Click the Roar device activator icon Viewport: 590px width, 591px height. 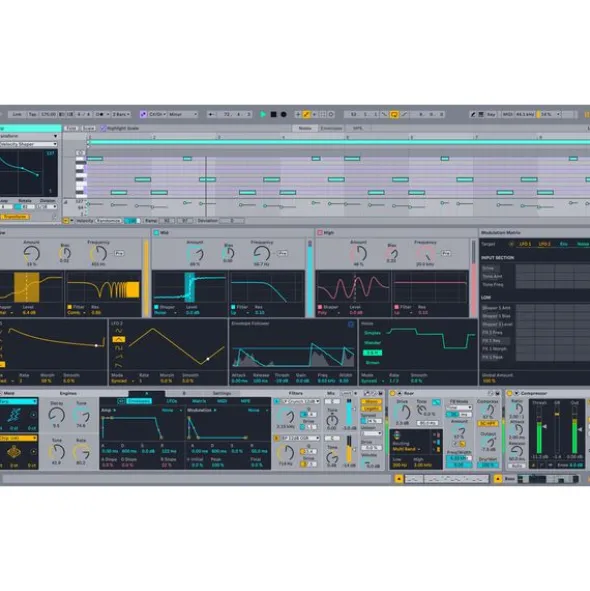pos(392,393)
